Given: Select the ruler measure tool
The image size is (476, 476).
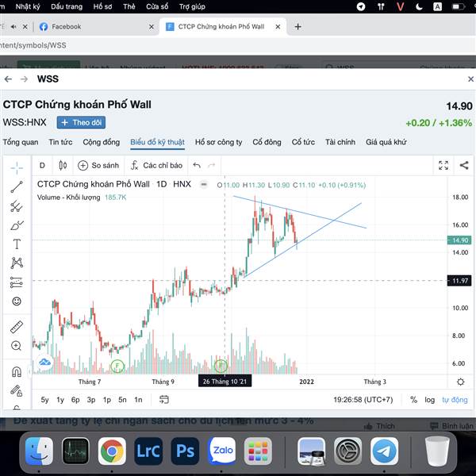Looking at the screenshot, I should pyautogui.click(x=17, y=327).
